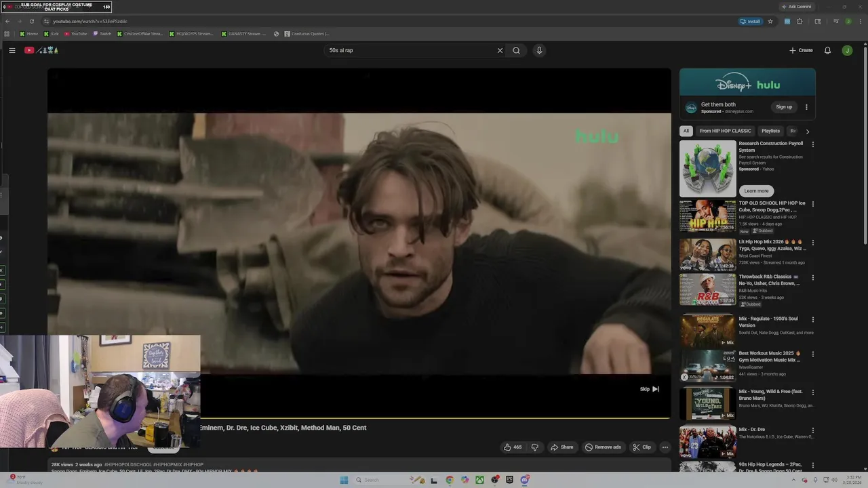
Task: Open options for Throwback R&B Classics
Action: click(x=813, y=278)
